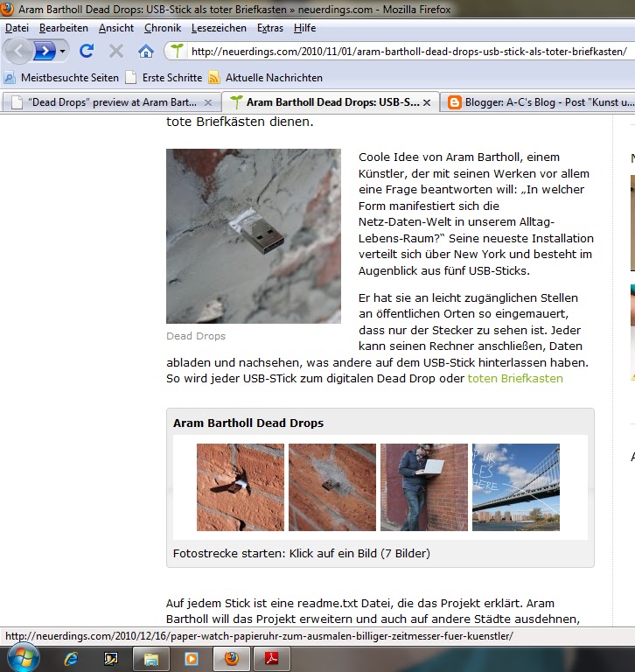Launch Internet Explorer from the taskbar
Viewport: 635px width, 672px height.
71,659
